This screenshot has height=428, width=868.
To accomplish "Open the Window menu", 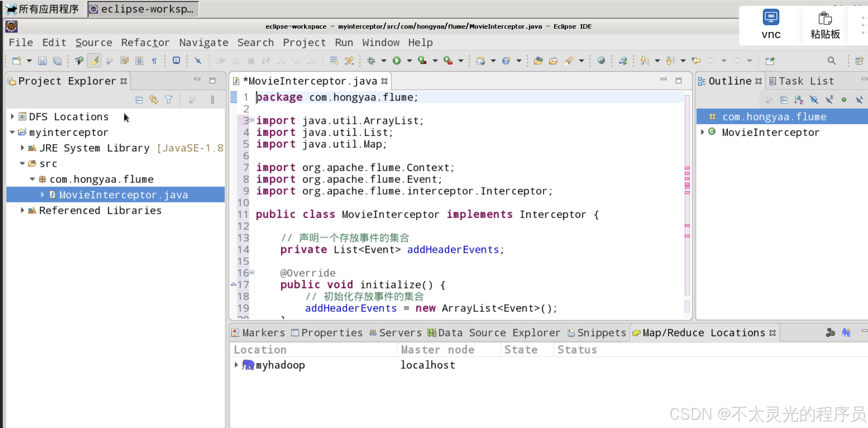I will [381, 42].
